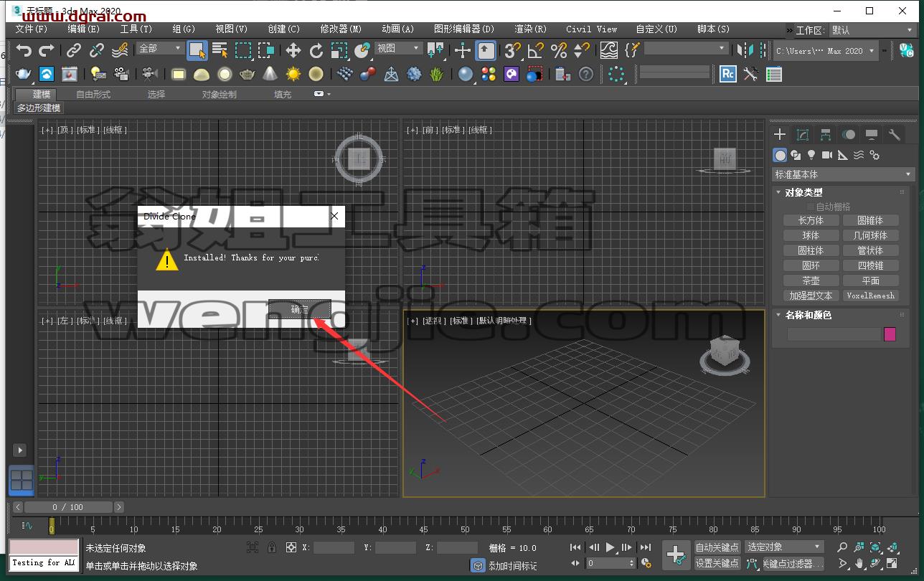This screenshot has height=581, width=924.
Task: Click the 确定 button in Divide Clone dialog
Action: pos(300,309)
